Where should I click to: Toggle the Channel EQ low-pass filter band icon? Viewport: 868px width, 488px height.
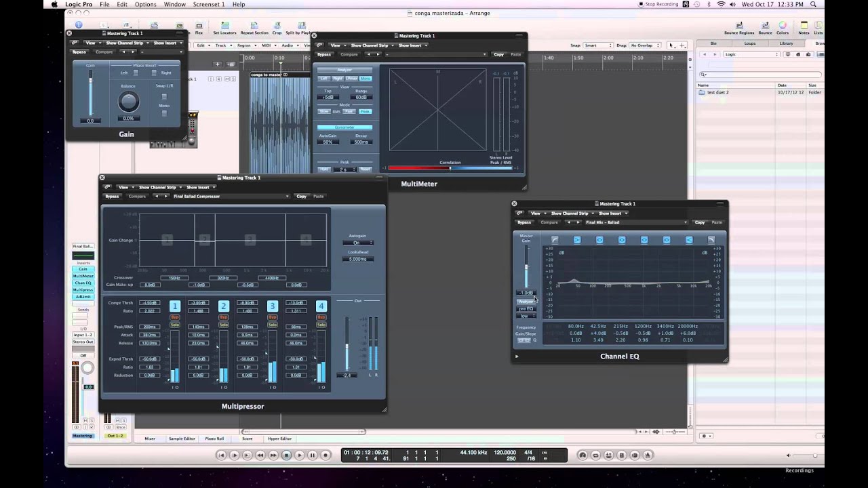pyautogui.click(x=711, y=240)
